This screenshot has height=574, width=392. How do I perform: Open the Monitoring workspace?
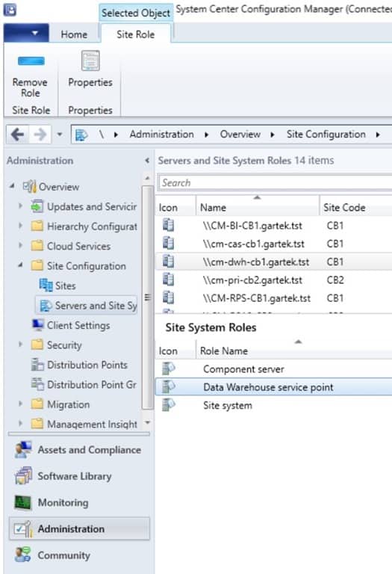point(79,502)
